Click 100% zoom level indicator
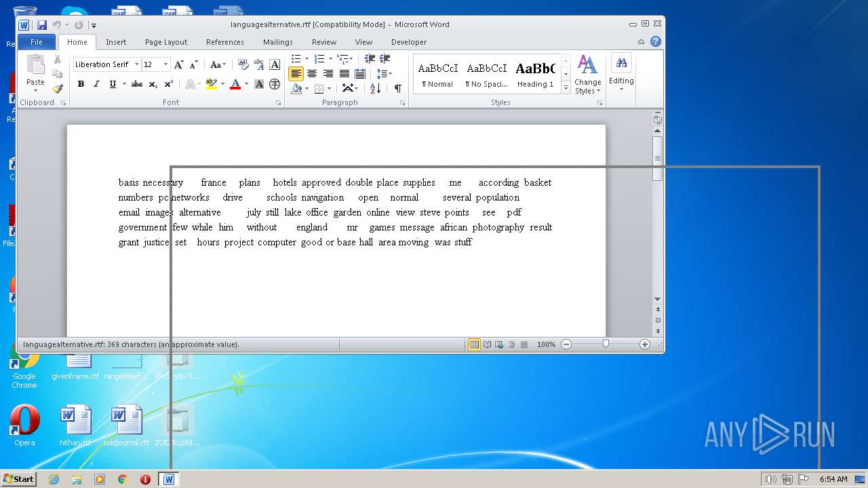Screen dimensions: 868x488 pyautogui.click(x=546, y=344)
